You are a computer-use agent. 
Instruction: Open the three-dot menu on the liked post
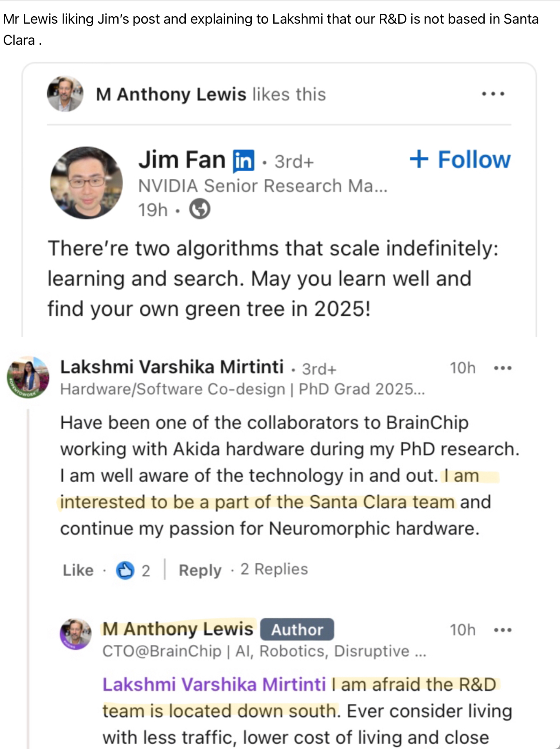pos(493,94)
